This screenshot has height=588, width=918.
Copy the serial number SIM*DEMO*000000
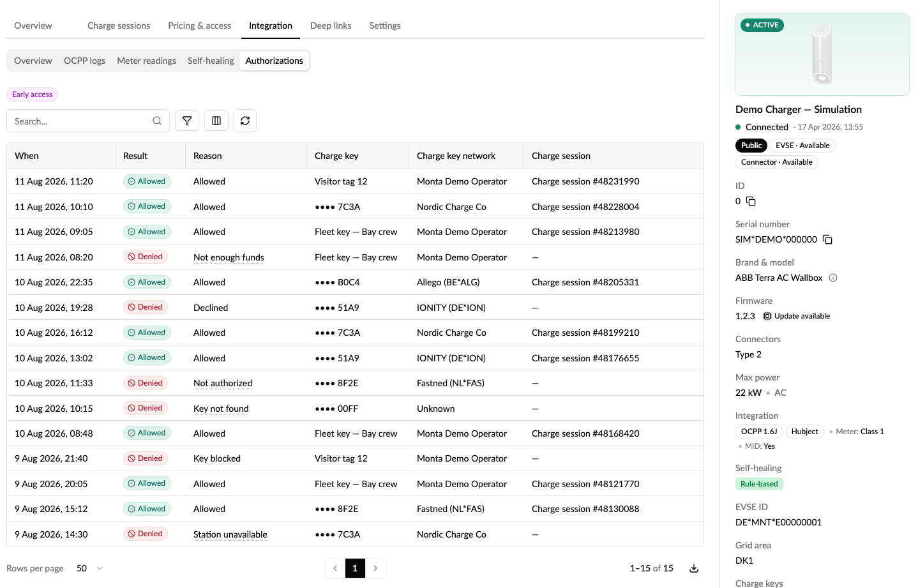(x=827, y=239)
